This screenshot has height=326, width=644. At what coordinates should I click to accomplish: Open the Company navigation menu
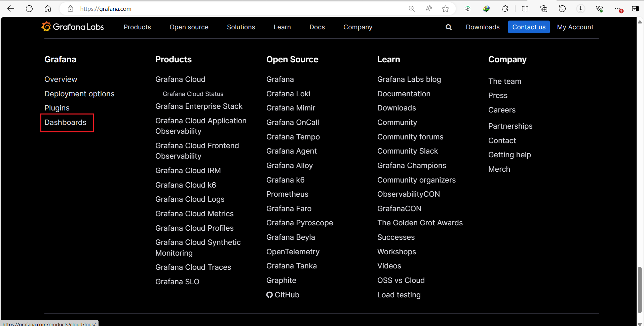point(358,27)
